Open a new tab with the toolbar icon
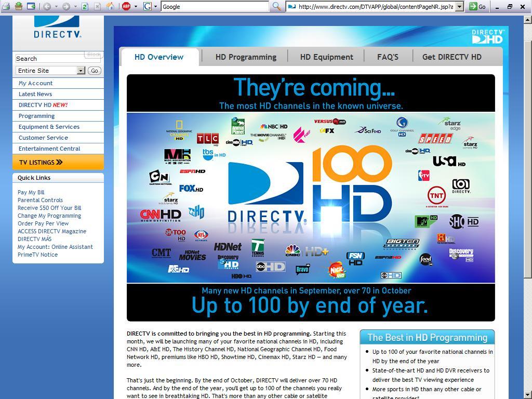Viewport: 532px width, 399px height. coord(31,6)
